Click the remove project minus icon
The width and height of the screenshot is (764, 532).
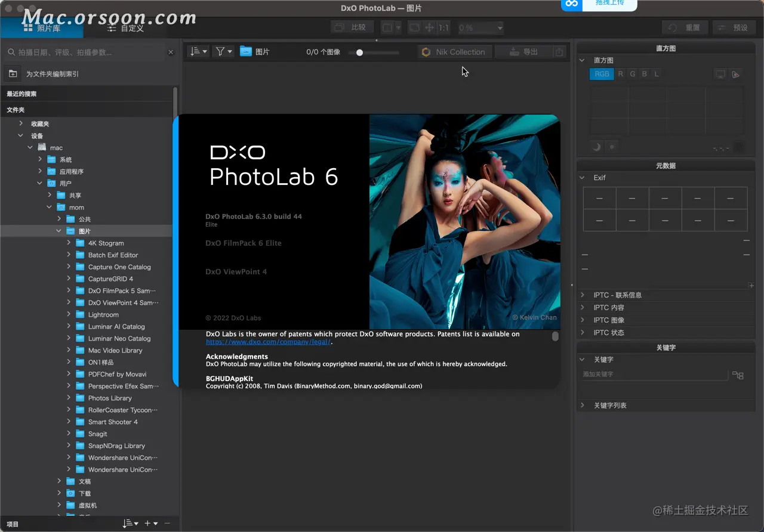point(167,524)
